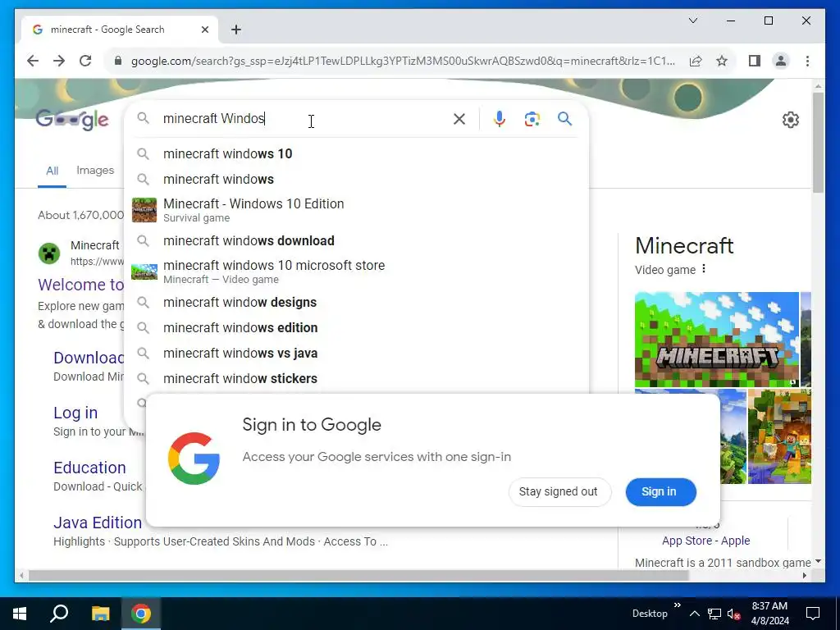Open the Minecraft creeper site icon
This screenshot has height=630, width=840.
(49, 253)
